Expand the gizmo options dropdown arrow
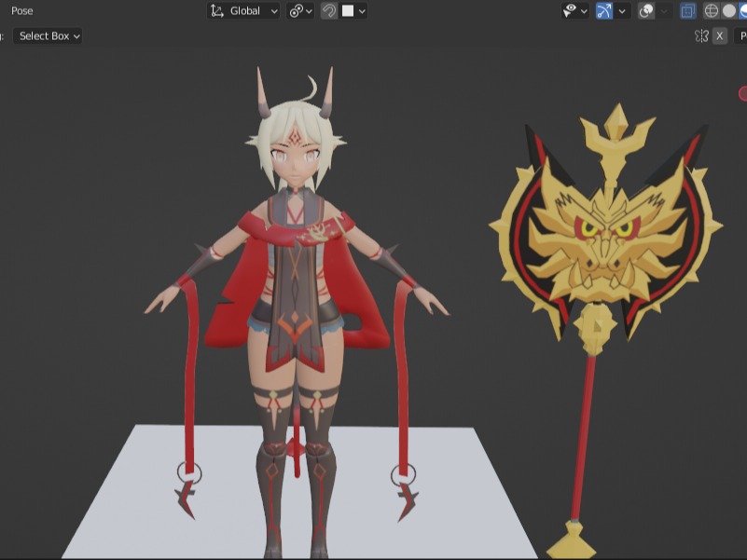This screenshot has height=560, width=747. 622,11
